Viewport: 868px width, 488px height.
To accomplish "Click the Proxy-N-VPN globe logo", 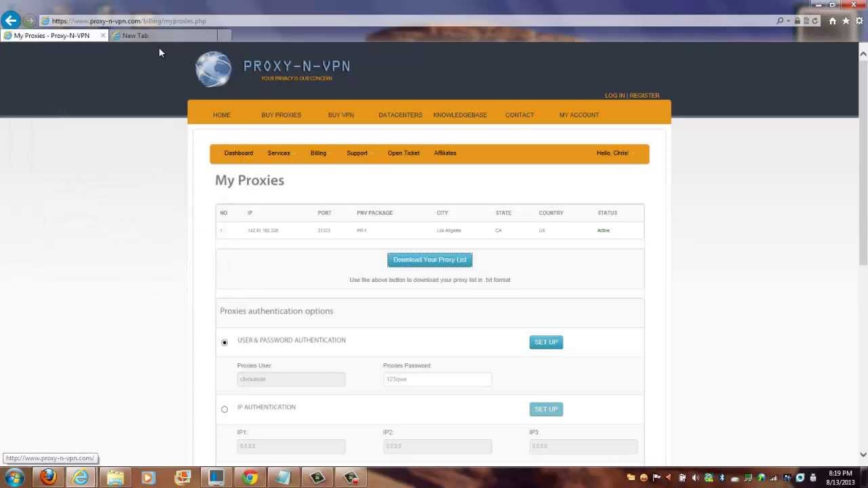I will point(214,69).
